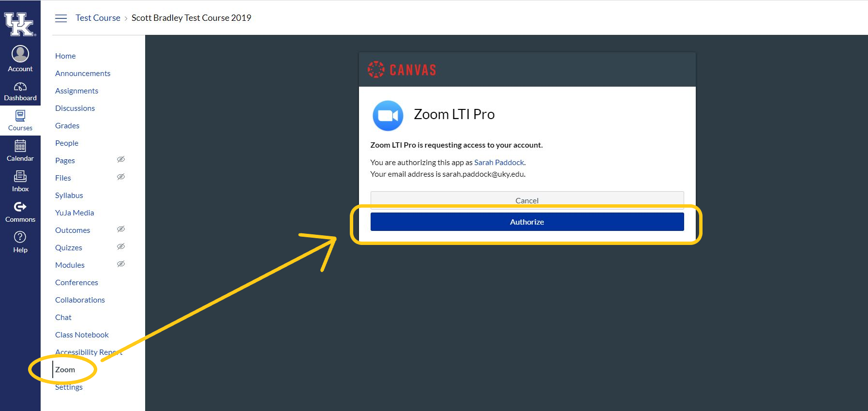Screen dimensions: 868x411
Task: Open the Inbox
Action: [20, 181]
